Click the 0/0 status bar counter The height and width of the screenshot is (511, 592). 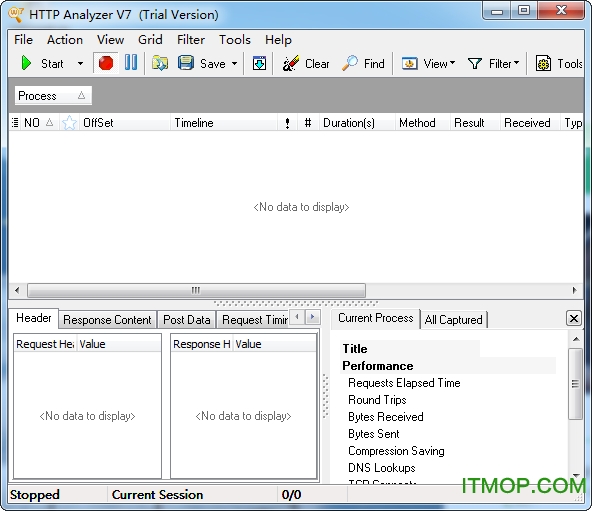tap(291, 495)
